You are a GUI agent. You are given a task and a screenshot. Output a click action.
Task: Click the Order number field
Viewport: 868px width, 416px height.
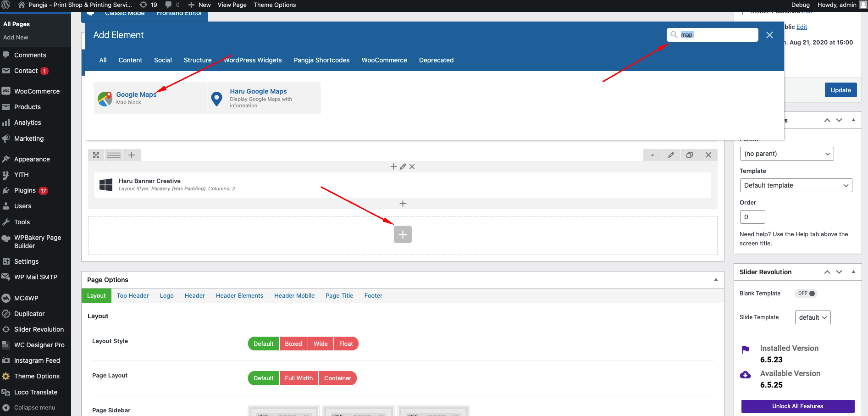(752, 217)
